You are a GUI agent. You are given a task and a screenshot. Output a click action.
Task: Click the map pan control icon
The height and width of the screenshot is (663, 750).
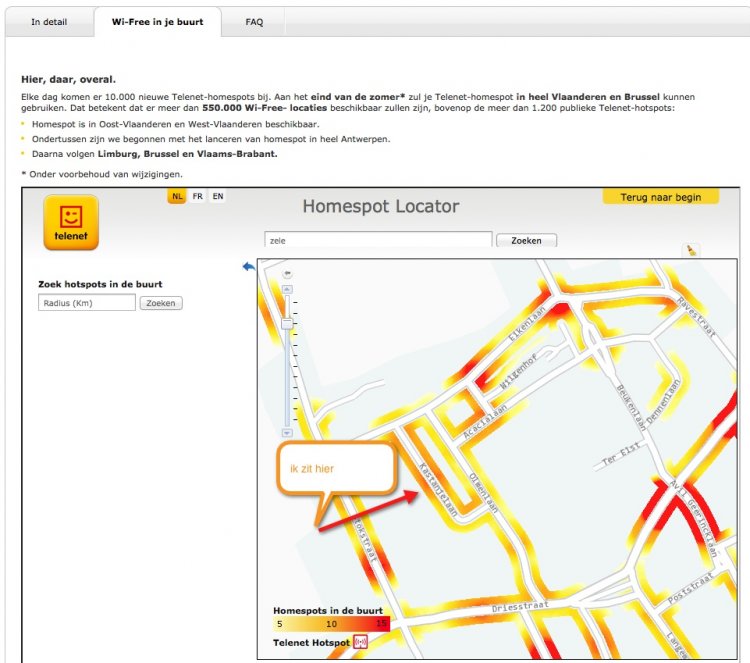coord(287,274)
